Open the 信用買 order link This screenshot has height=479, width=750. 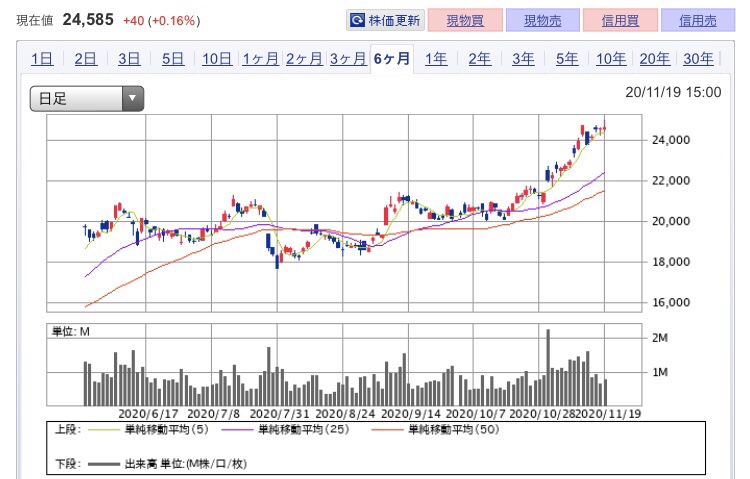click(620, 20)
